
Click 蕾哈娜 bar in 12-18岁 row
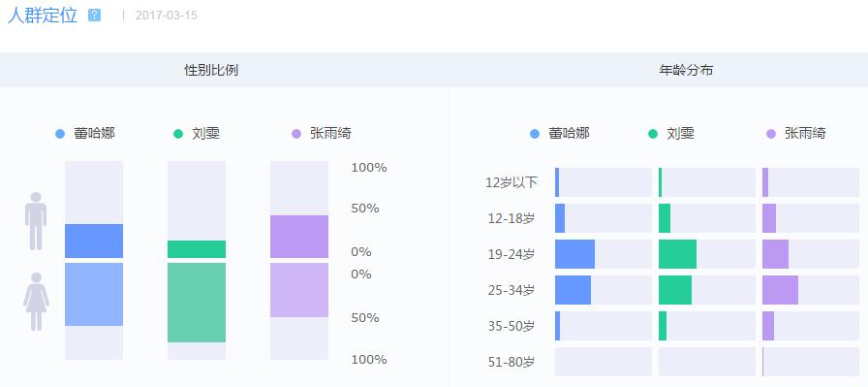560,218
